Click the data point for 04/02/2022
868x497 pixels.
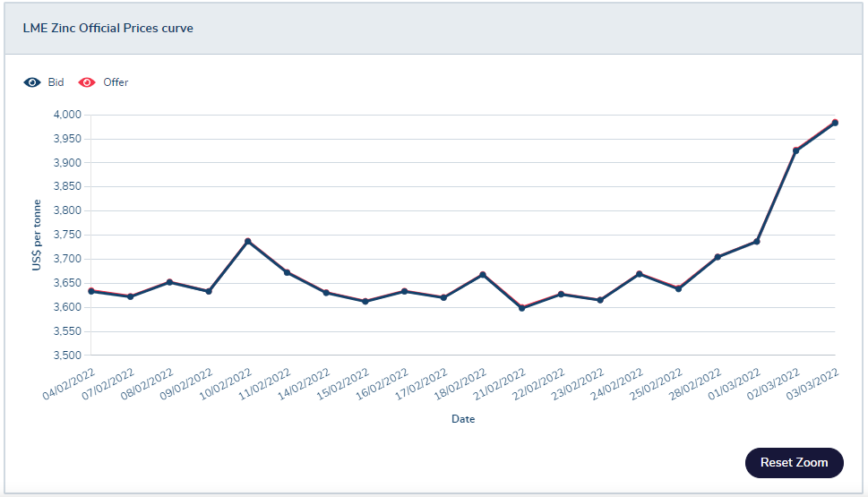(91, 291)
